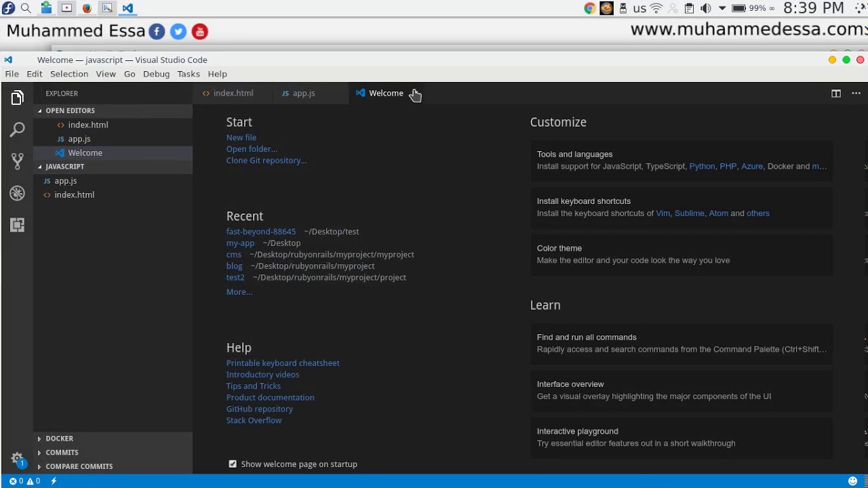Click the Fedora menu icon in top panel
This screenshot has width=868, height=488.
8,8
